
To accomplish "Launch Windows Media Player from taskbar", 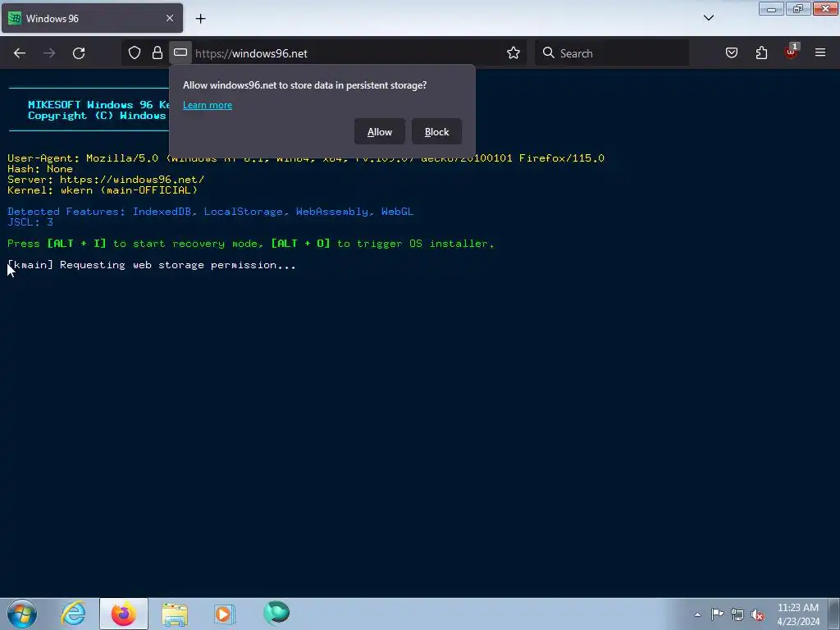I will (x=225, y=614).
